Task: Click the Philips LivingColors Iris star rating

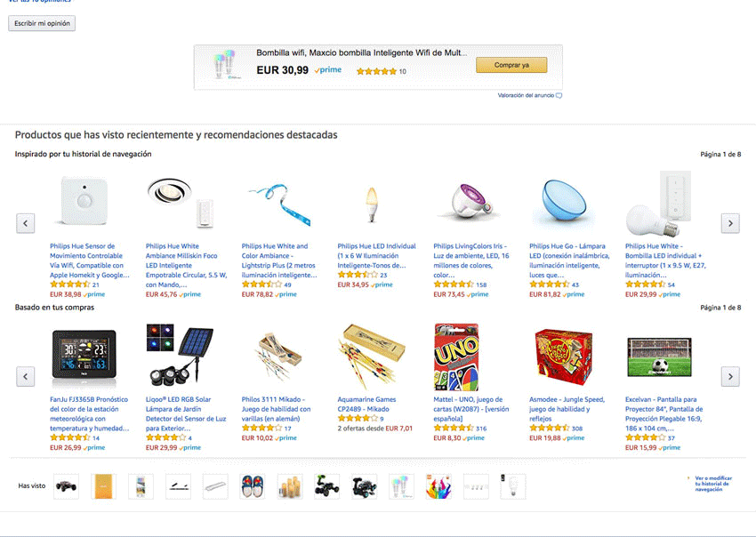Action: (x=454, y=285)
